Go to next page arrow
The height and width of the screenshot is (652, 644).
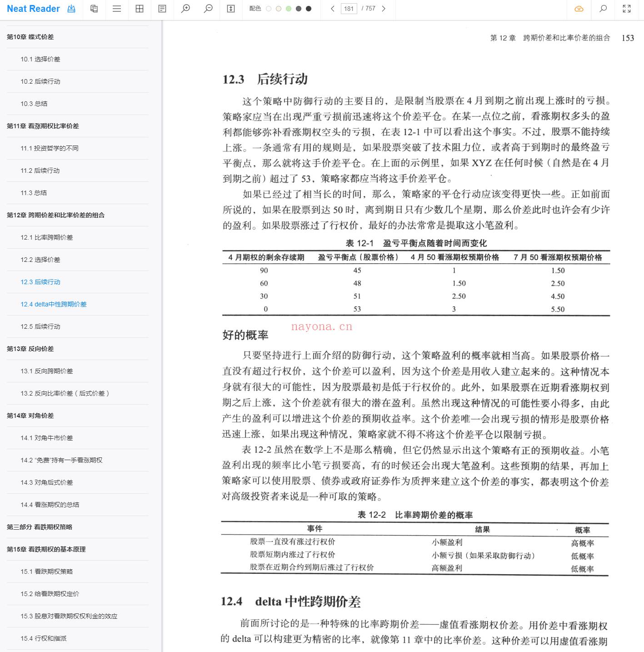pyautogui.click(x=384, y=9)
